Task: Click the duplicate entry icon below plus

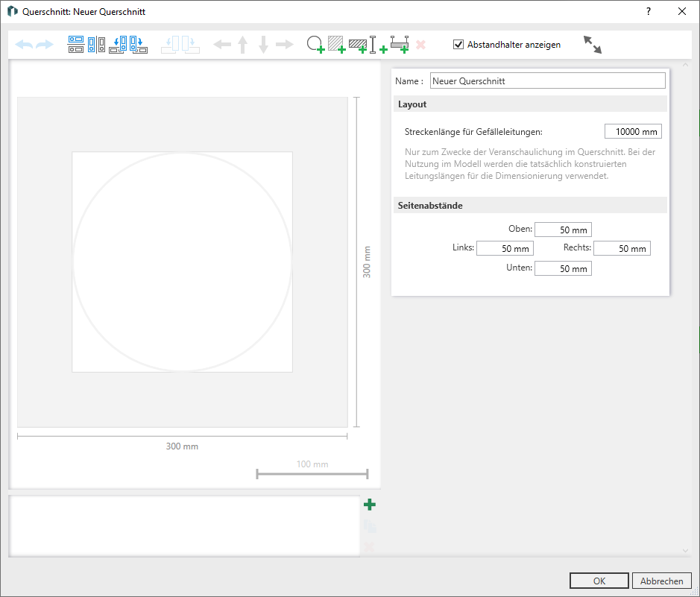Action: pyautogui.click(x=370, y=526)
